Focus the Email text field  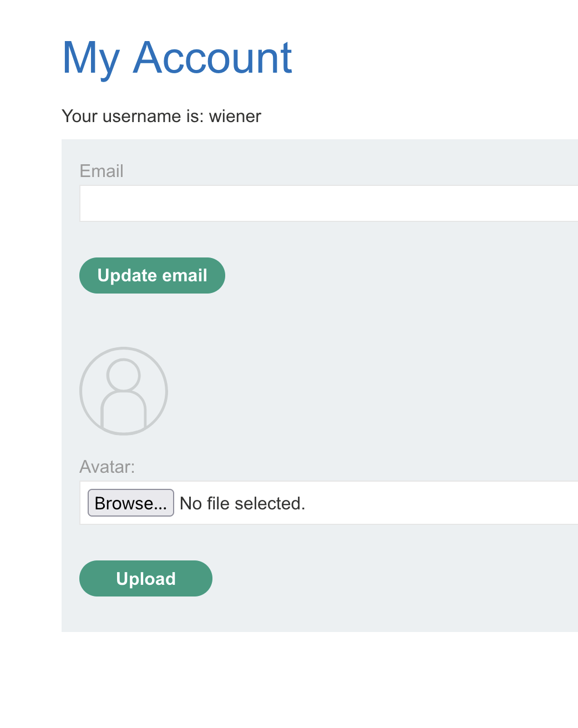[x=328, y=204]
